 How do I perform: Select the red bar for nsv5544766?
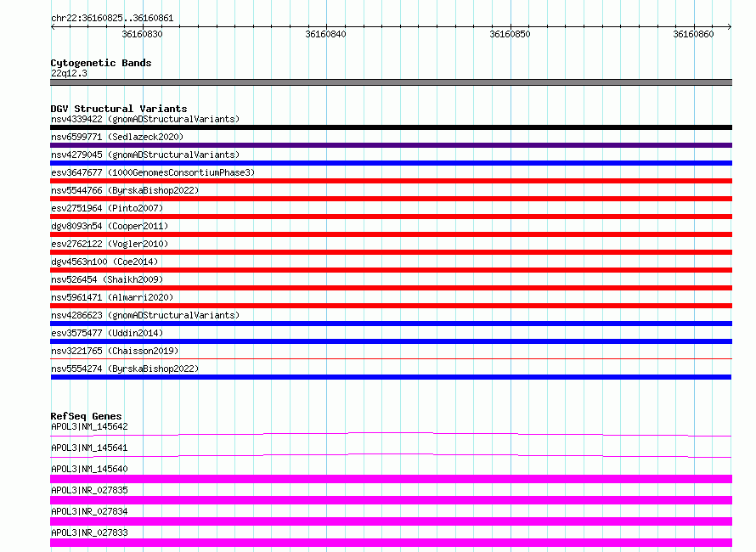(x=391, y=199)
